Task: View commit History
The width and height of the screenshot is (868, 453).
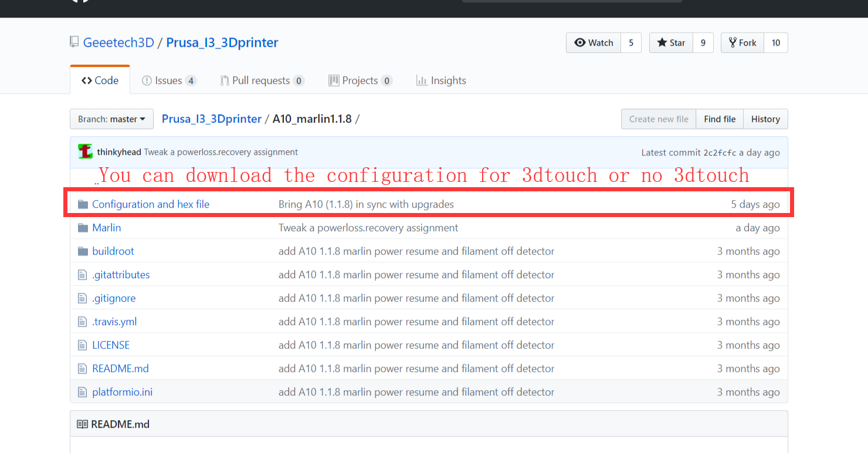Action: [x=765, y=119]
